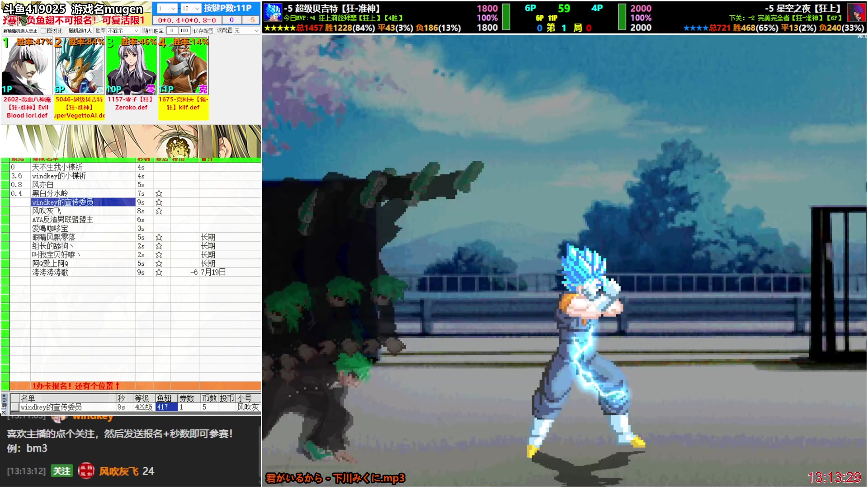Click 解除随机选人禁止 button
This screenshot has height=488, width=868.
(20, 31)
